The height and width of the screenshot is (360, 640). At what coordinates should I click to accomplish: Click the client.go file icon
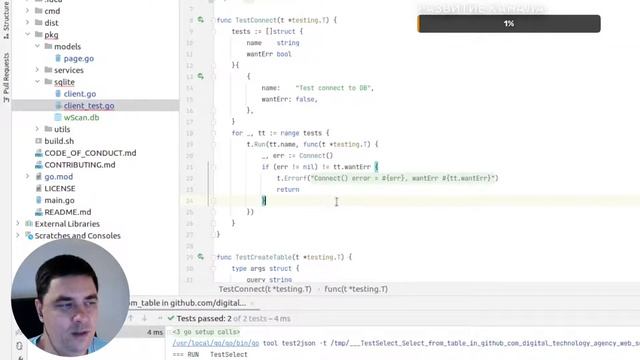[x=58, y=94]
